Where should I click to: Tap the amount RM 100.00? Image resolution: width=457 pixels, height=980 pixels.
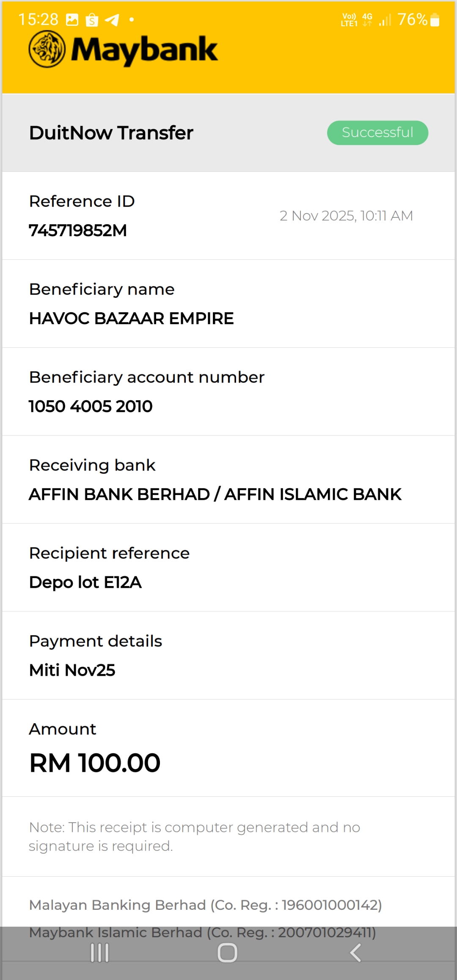click(95, 763)
